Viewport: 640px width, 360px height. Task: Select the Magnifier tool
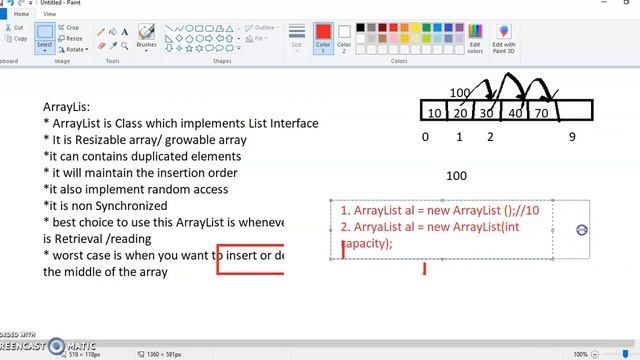(125, 45)
